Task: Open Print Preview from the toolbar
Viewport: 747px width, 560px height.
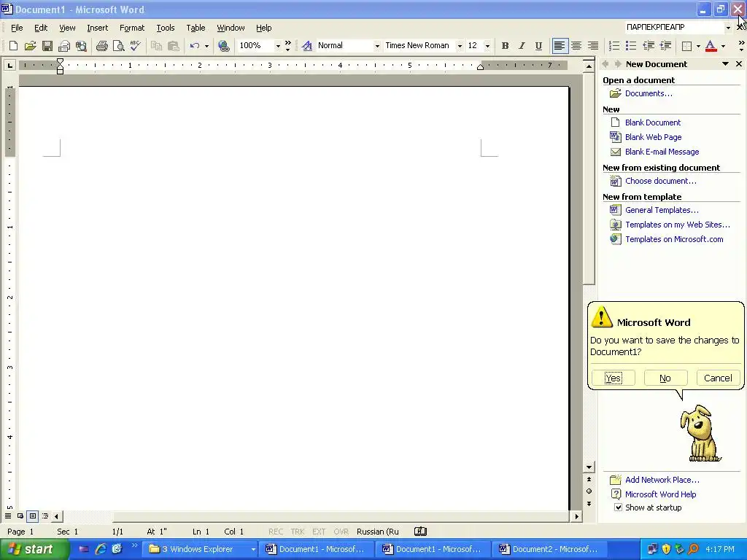Action: tap(118, 46)
